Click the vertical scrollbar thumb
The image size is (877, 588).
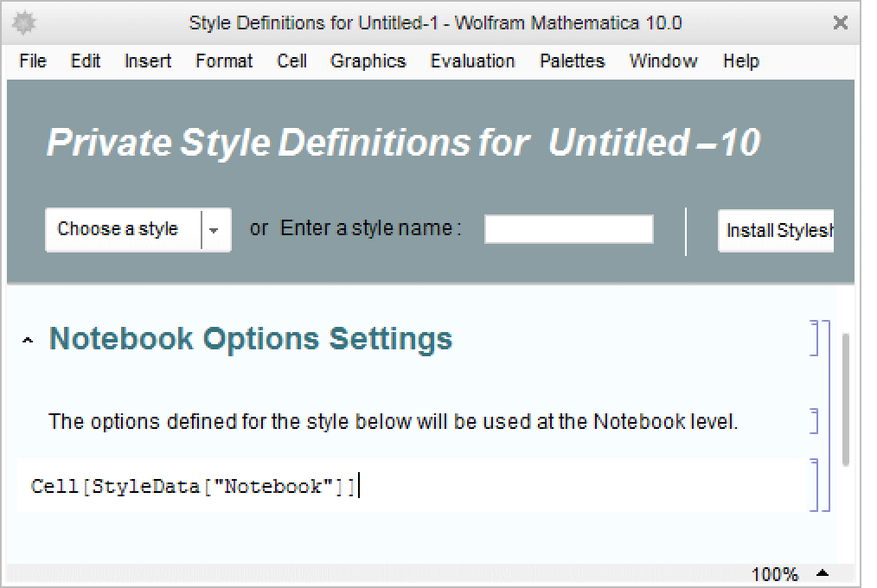click(x=845, y=398)
